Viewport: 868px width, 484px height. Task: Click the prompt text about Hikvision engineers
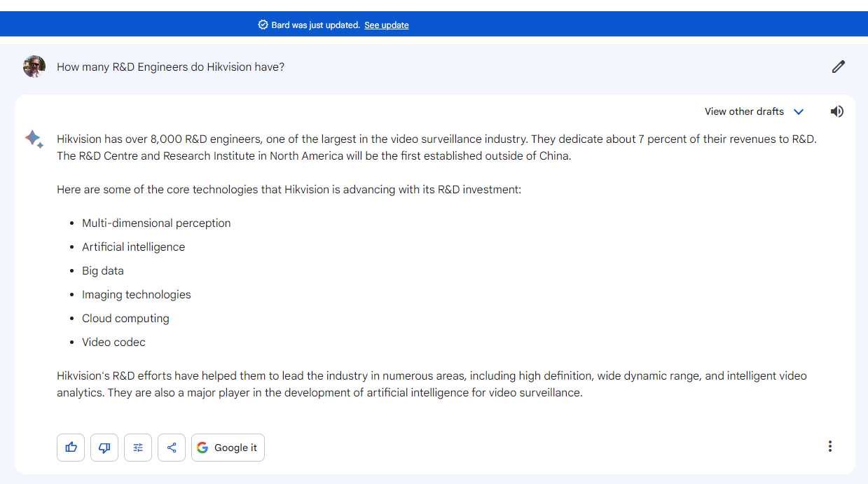click(x=170, y=67)
